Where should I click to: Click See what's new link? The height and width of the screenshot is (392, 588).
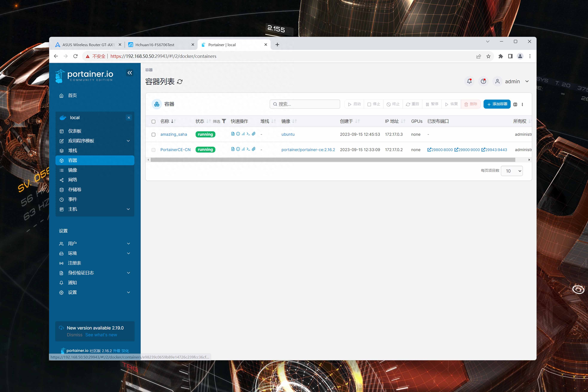[x=101, y=335]
